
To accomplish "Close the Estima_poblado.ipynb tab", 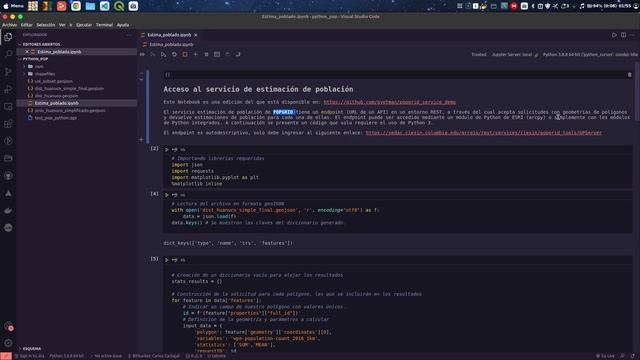I will pyautogui.click(x=196, y=35).
